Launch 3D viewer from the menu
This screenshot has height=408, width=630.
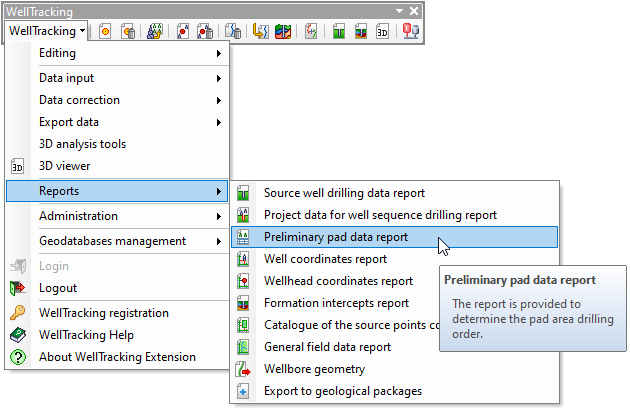point(117,166)
